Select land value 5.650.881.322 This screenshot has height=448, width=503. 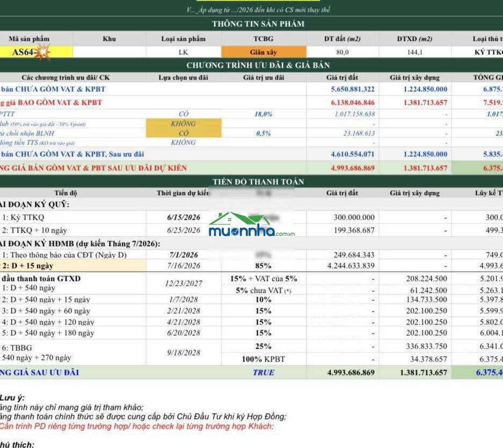pos(353,89)
